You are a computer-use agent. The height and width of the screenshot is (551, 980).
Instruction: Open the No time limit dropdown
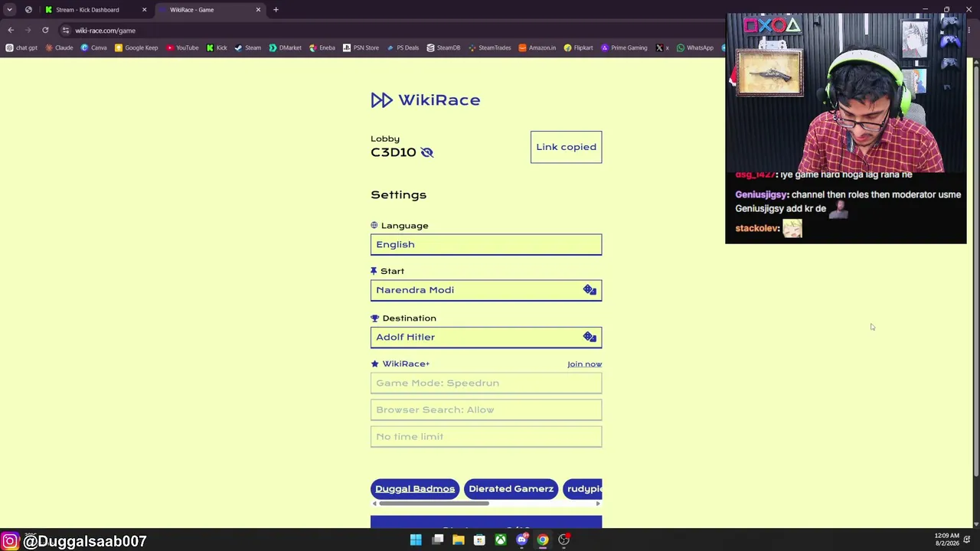point(486,436)
